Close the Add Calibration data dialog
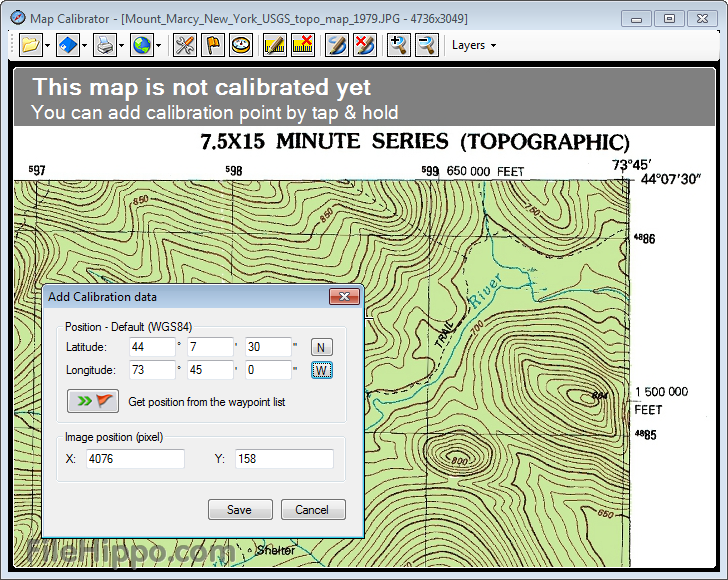 344,296
